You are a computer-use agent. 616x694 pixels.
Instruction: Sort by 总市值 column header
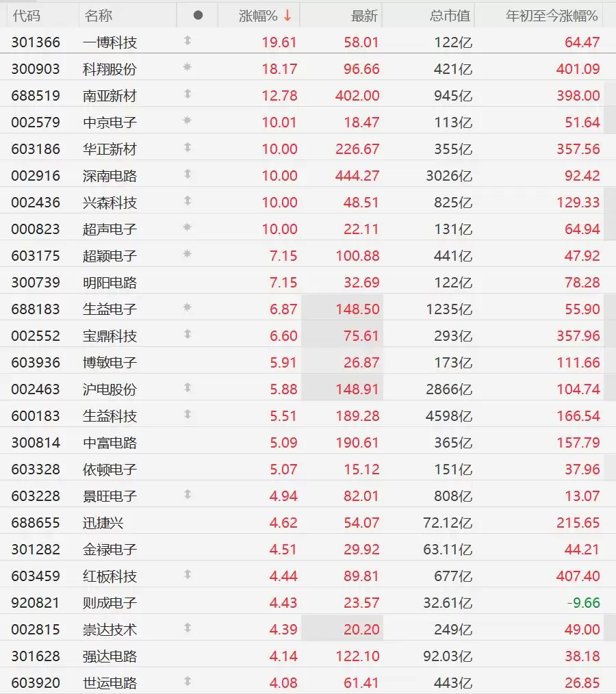coord(450,16)
